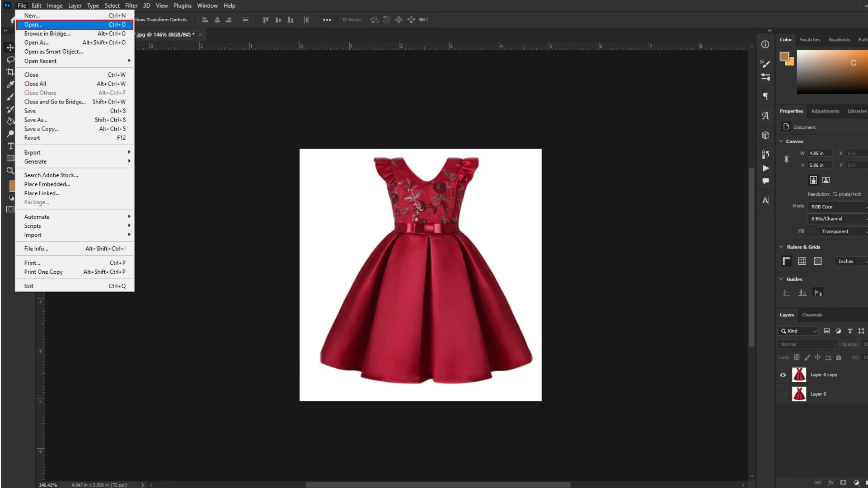Click the Properties panel icon
This screenshot has height=488, width=868.
click(766, 44)
